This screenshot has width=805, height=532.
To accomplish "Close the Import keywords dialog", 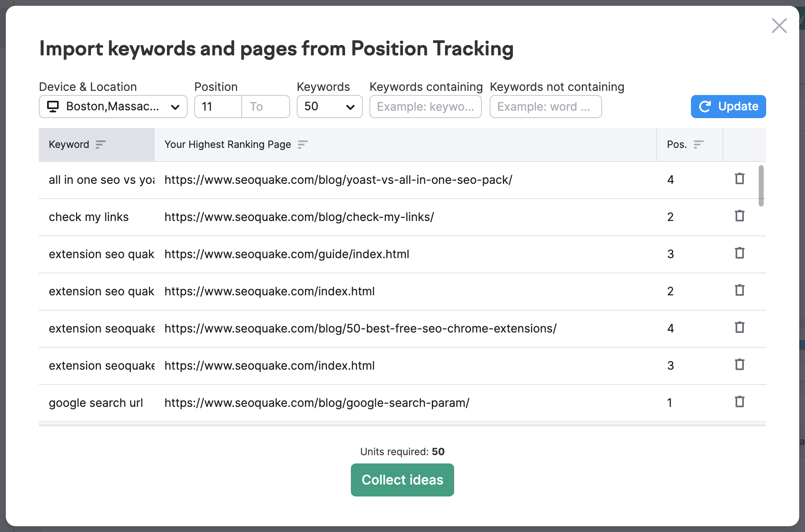I will coord(779,25).
